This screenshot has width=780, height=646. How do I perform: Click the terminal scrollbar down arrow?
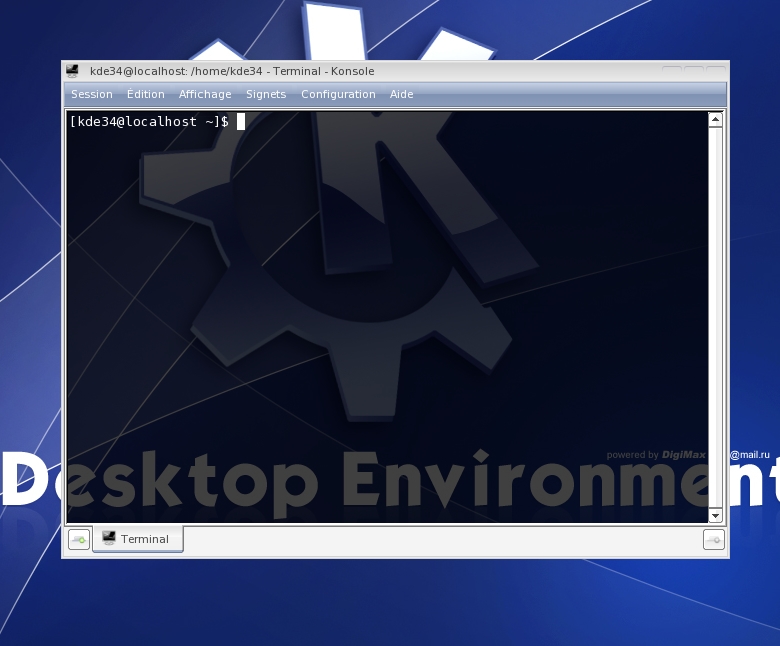(715, 515)
